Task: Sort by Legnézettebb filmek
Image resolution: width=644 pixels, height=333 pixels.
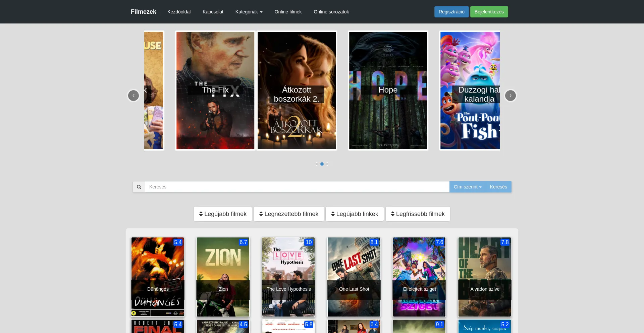Action: click(x=289, y=214)
